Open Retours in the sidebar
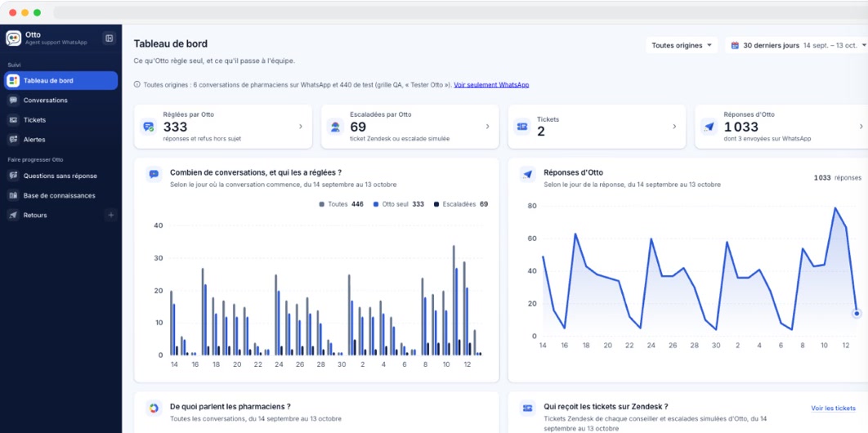 (54, 215)
